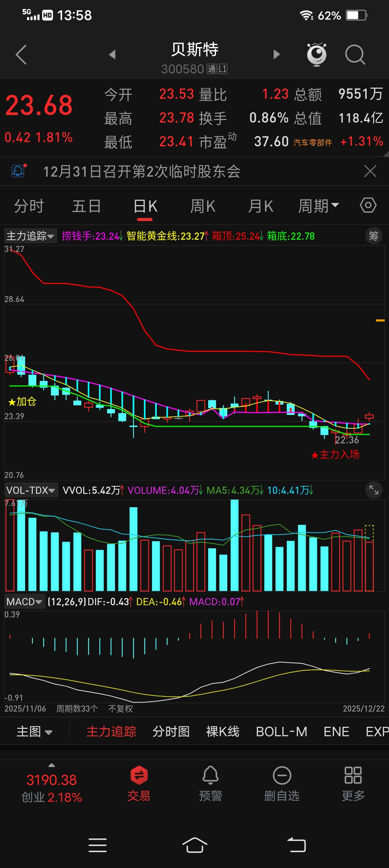This screenshot has width=389, height=868.
Task: Tap the latest dashed volume bar
Action: pyautogui.click(x=369, y=558)
